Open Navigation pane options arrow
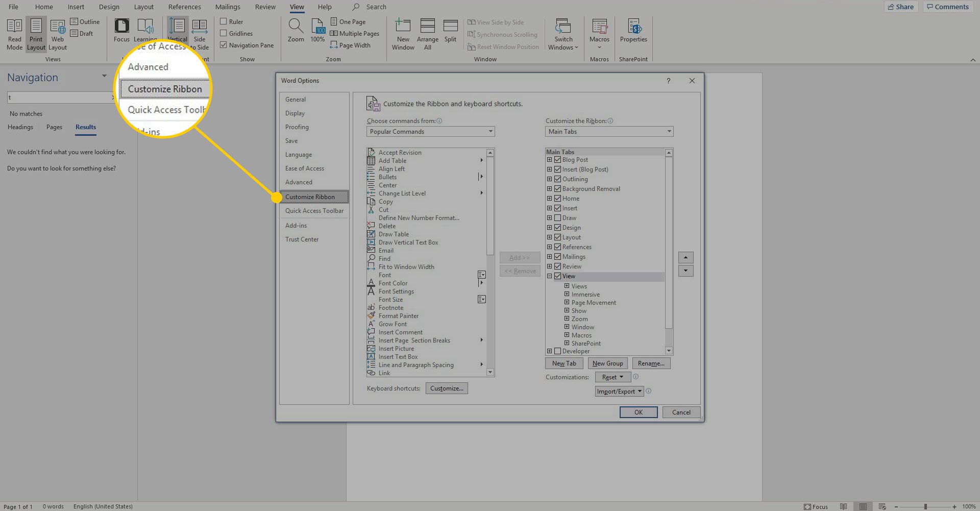The width and height of the screenshot is (980, 511). (104, 76)
